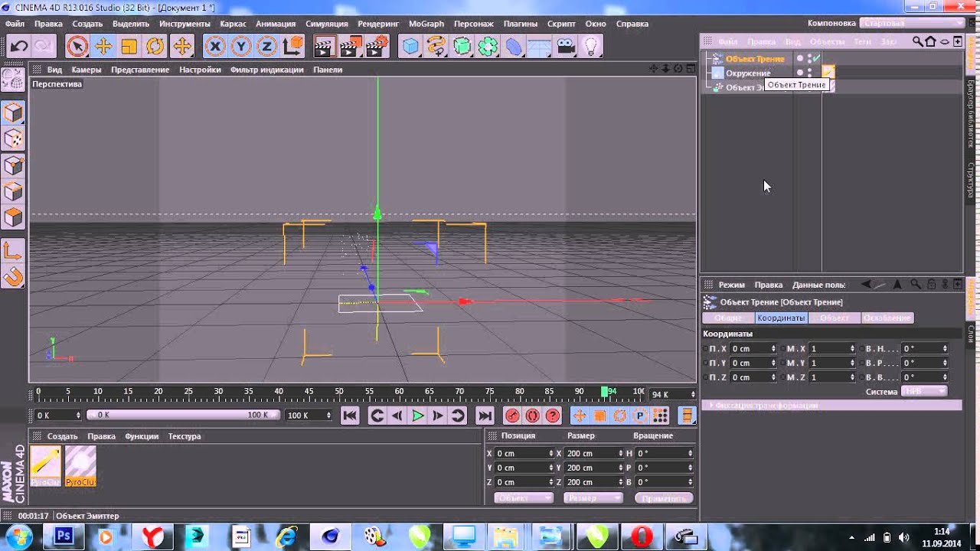Screen dimensions: 980x551
Task: Click the timeline ruler at frame 50
Action: tap(339, 392)
